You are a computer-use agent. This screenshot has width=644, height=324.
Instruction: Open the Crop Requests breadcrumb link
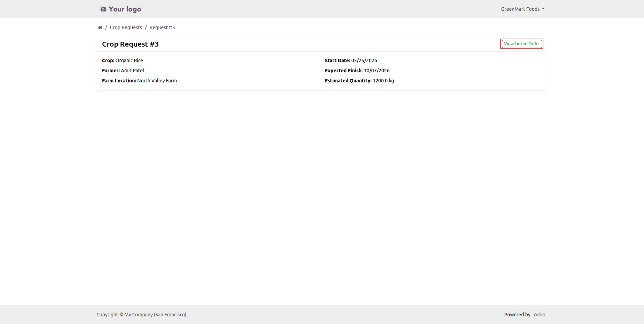pyautogui.click(x=126, y=27)
